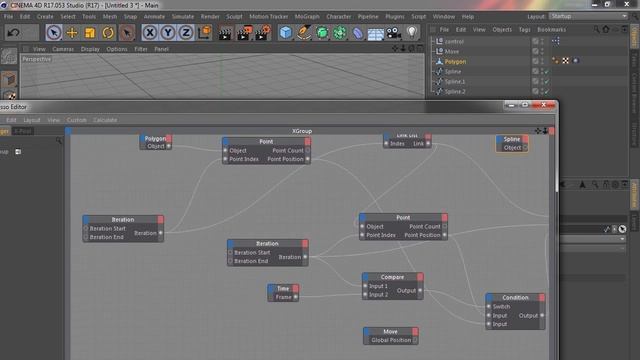Click the Condition node title
Viewport: 640px width, 360px height.
(x=515, y=298)
